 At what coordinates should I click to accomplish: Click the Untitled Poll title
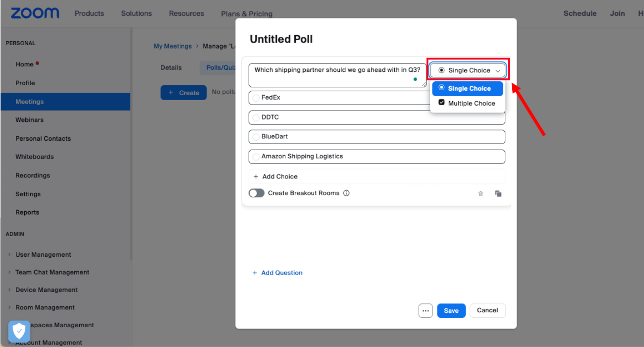281,39
